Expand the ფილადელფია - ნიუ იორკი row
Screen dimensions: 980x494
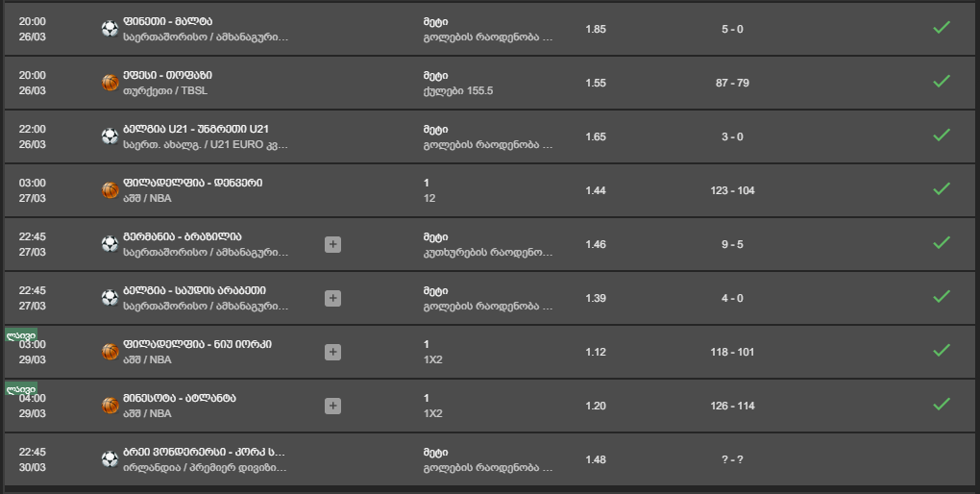tap(332, 352)
